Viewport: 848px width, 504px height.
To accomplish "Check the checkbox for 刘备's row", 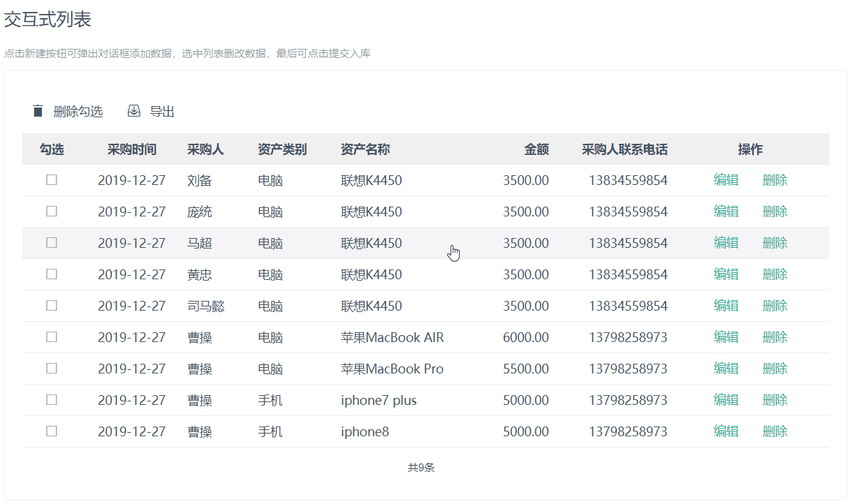I will coord(52,180).
